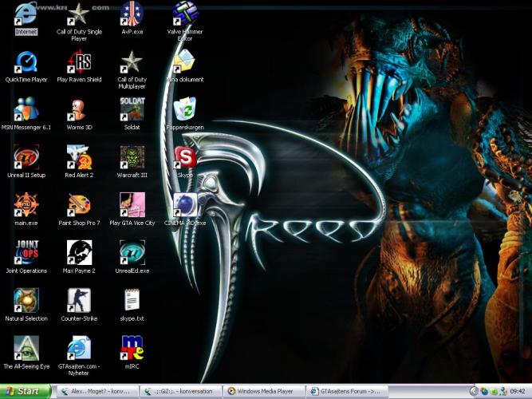Click the taskbar clock showing 09:42
Image resolution: width=532 pixels, height=399 pixels.
[x=518, y=391]
